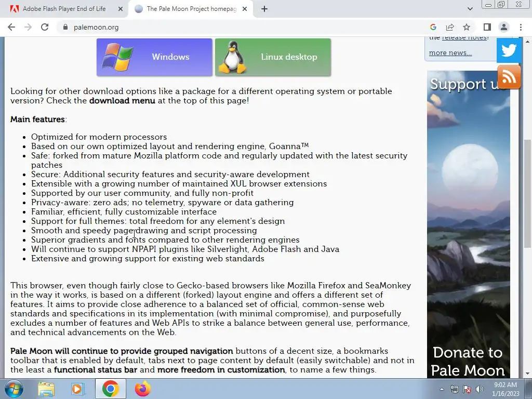Image resolution: width=532 pixels, height=399 pixels.
Task: Download Pale Moon for Windows
Action: tap(154, 57)
